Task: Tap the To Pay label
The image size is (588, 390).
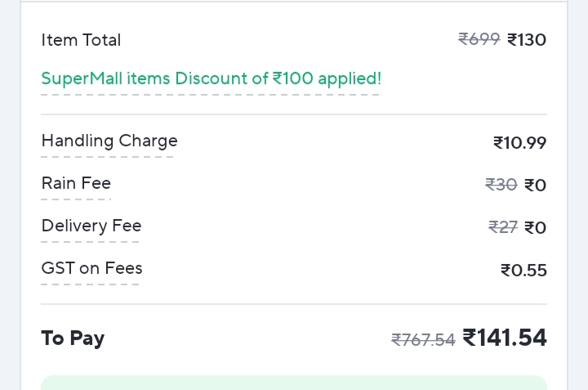Action: click(73, 338)
